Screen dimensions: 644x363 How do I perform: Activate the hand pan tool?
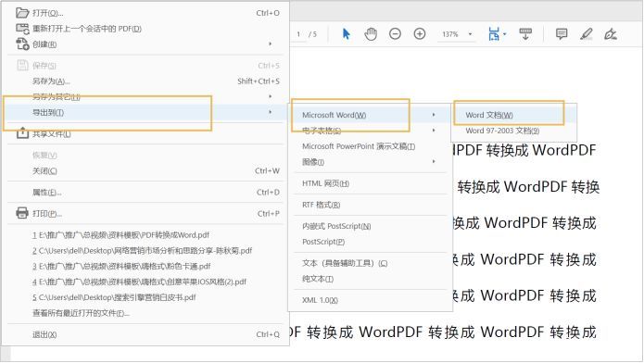point(371,34)
